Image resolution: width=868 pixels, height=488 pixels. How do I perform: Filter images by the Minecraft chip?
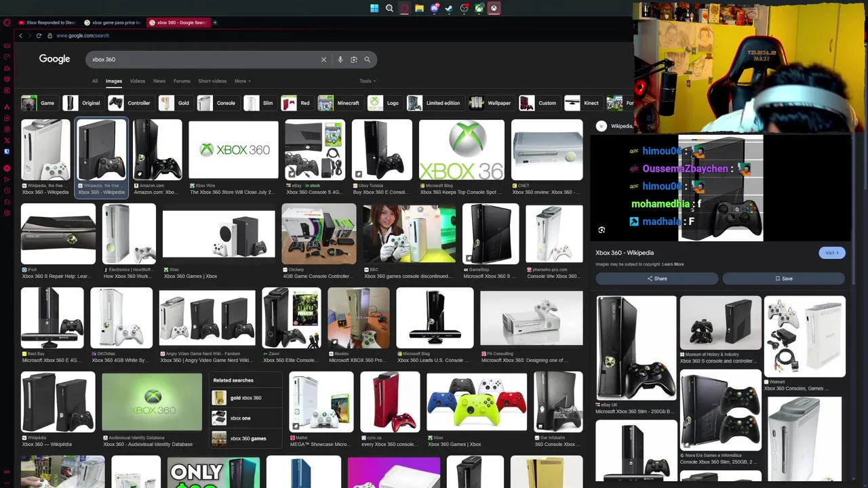click(x=340, y=103)
